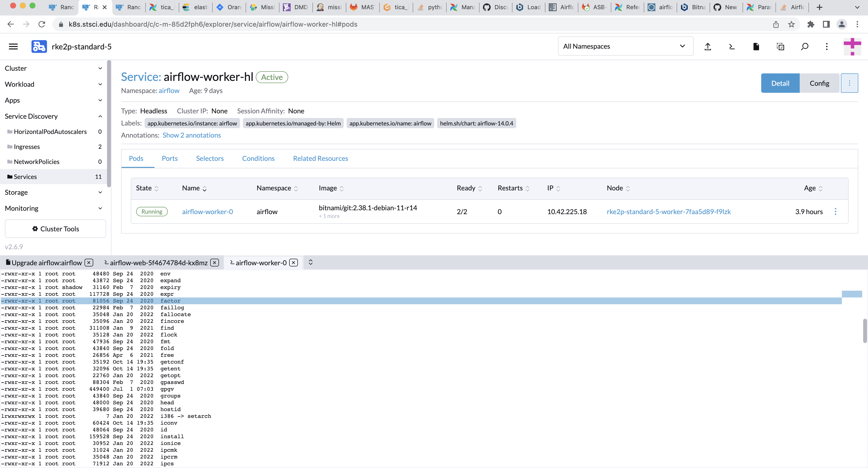This screenshot has width=868, height=468.
Task: Click the Import YAML upload icon
Action: pyautogui.click(x=708, y=47)
